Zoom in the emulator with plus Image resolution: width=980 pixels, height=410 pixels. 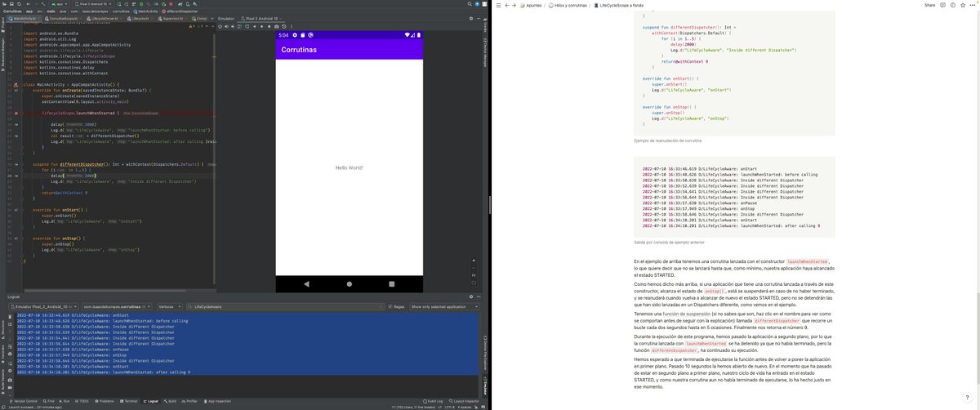click(x=472, y=261)
